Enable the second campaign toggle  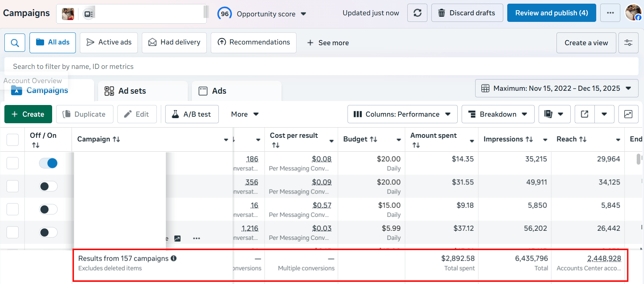[x=48, y=187]
